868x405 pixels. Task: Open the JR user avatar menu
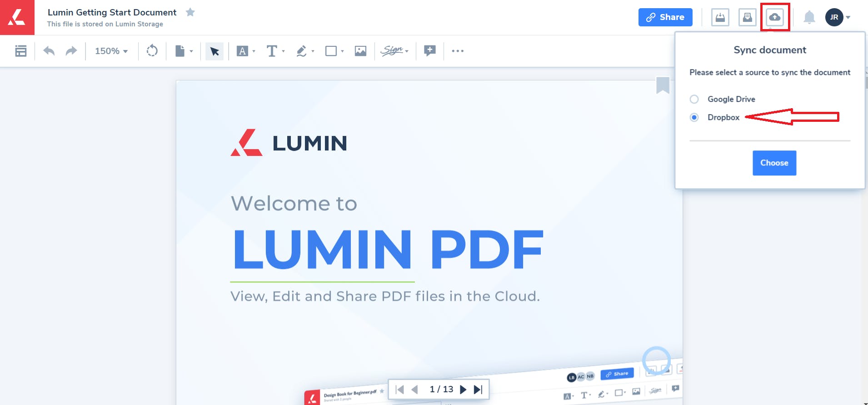838,17
